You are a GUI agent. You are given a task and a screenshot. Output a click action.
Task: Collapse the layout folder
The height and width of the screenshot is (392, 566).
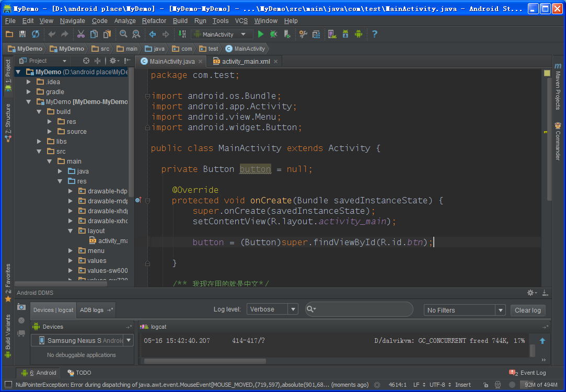(71, 230)
